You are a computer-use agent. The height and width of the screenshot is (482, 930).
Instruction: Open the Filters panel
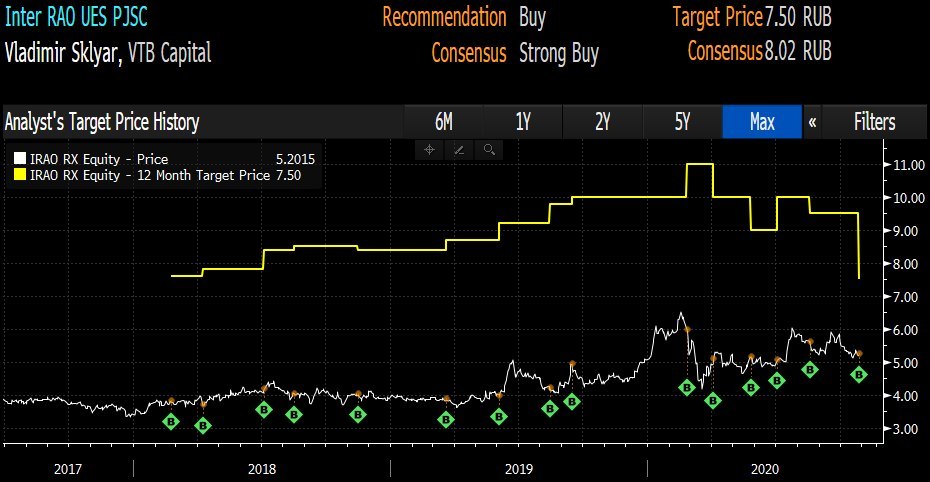[874, 122]
